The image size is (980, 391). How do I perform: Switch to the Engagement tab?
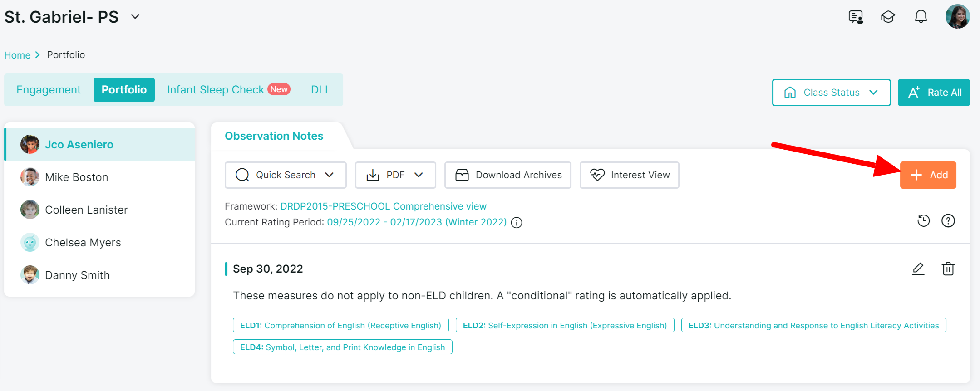point(49,90)
